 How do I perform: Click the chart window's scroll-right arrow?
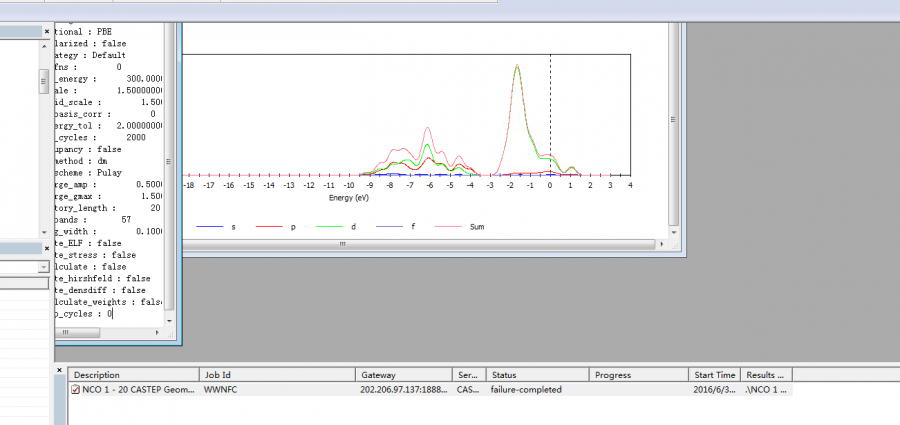click(661, 244)
